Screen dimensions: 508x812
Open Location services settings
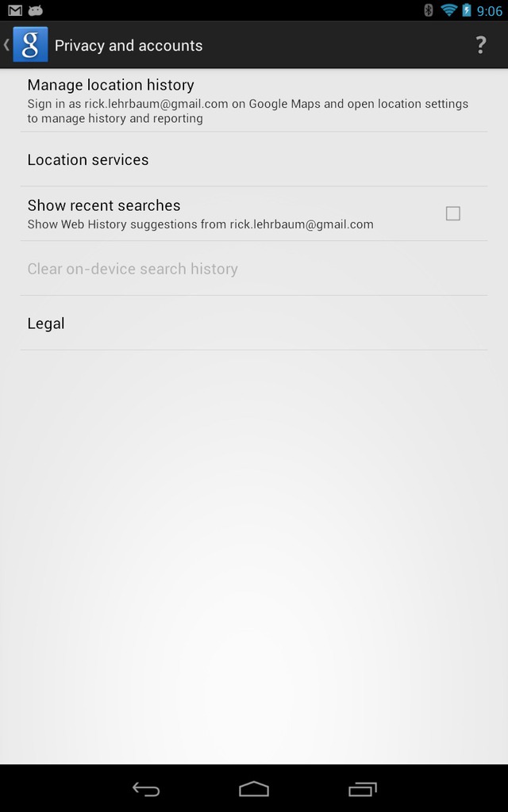[254, 159]
